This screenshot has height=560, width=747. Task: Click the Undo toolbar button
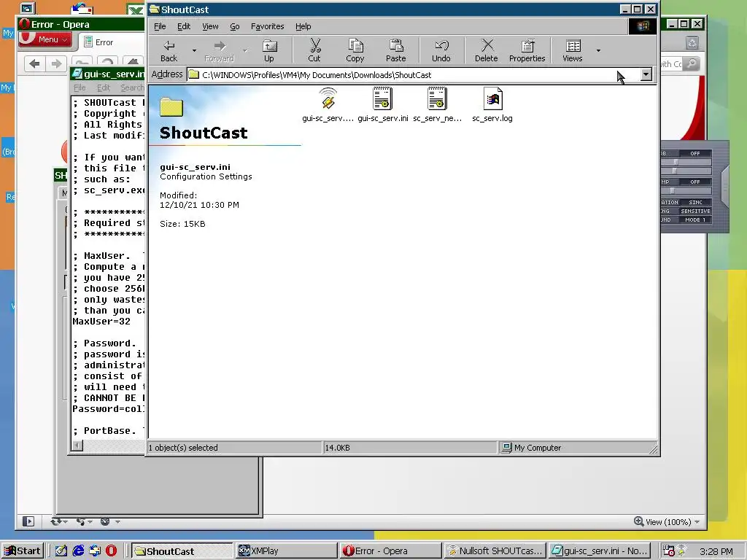click(x=441, y=50)
